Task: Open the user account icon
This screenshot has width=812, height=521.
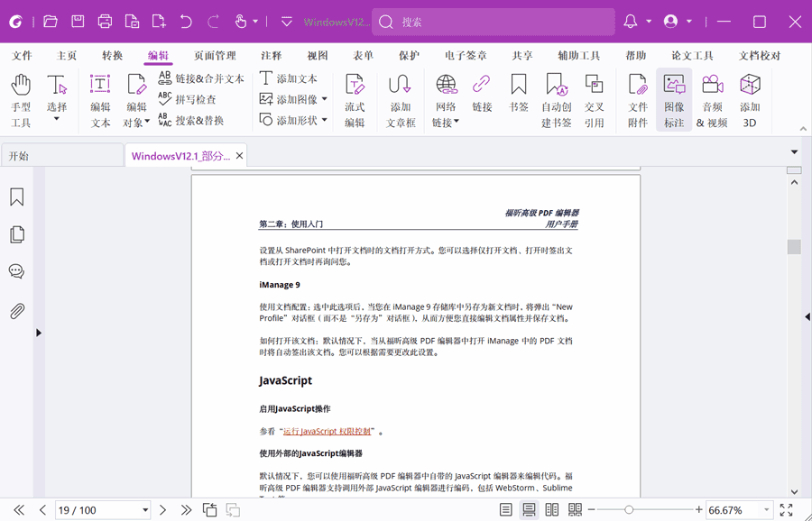Action: pyautogui.click(x=670, y=22)
